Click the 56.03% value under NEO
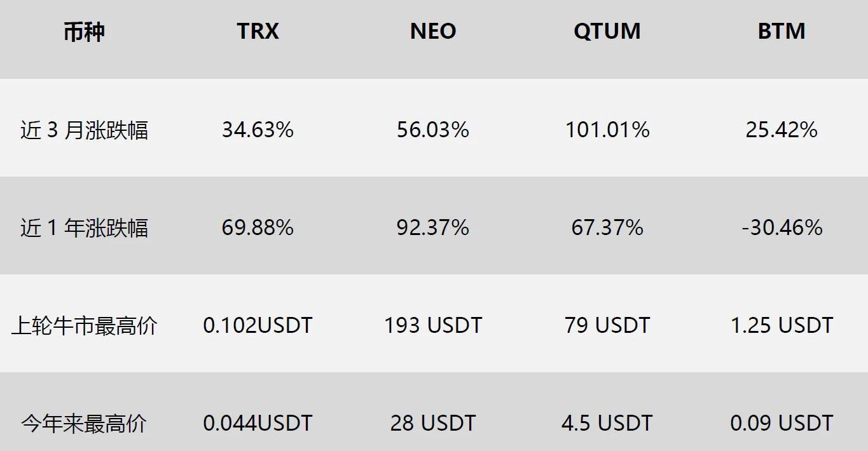Image resolution: width=868 pixels, height=451 pixels. point(433,130)
